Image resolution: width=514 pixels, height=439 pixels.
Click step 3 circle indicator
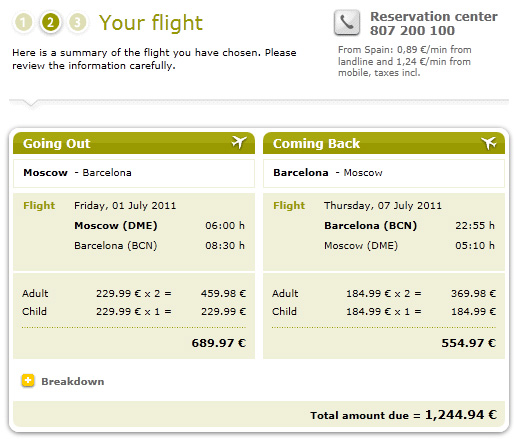tap(77, 23)
